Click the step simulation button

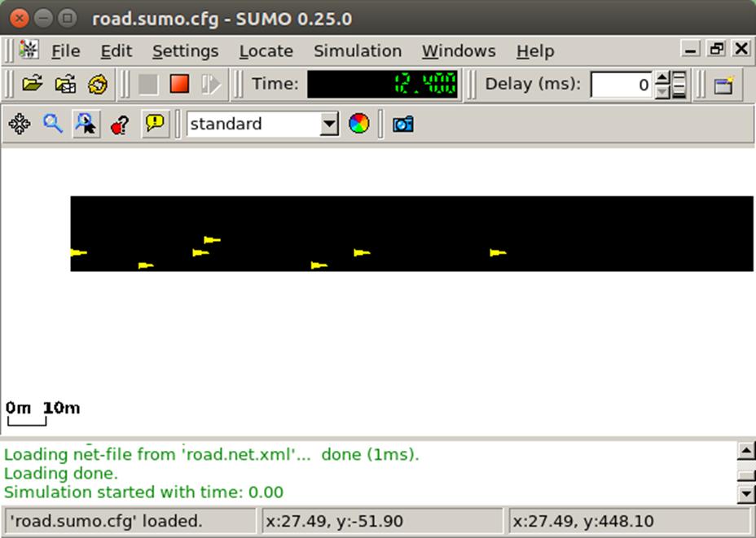click(x=211, y=85)
